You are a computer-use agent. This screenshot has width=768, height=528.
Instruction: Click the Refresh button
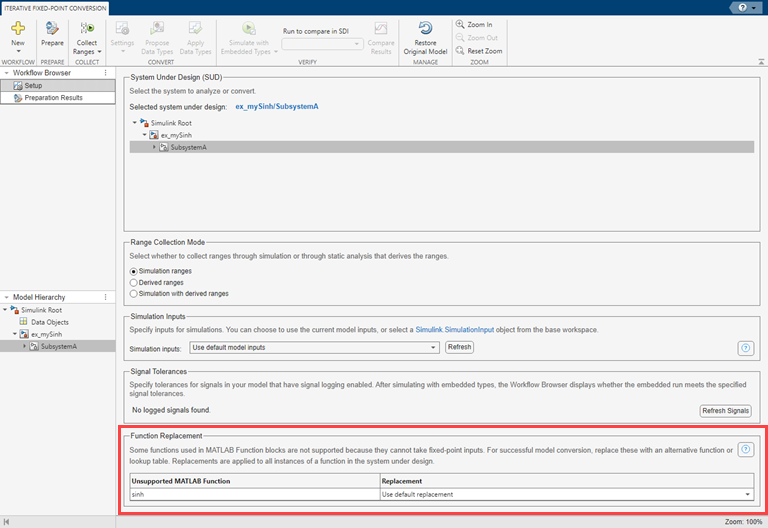459,347
